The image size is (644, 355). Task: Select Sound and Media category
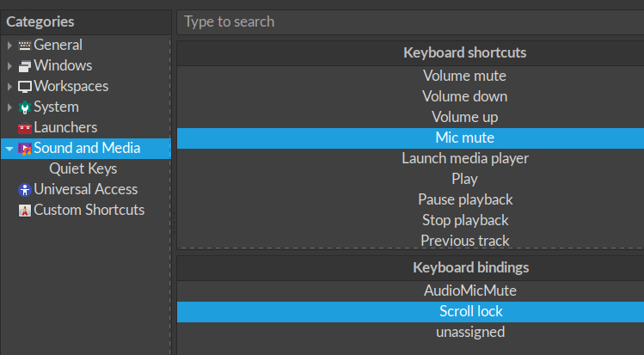(86, 148)
